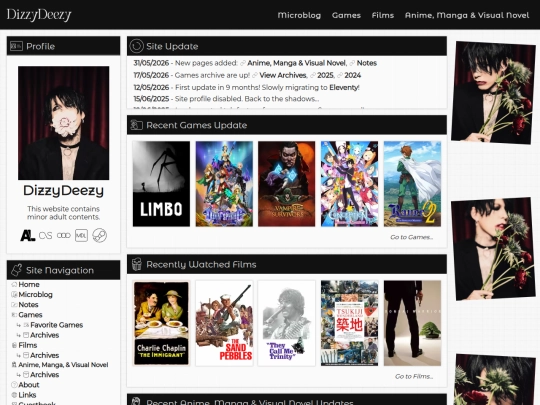Open the bonsai tree film poster
This screenshot has width=540, height=405.
coord(412,323)
